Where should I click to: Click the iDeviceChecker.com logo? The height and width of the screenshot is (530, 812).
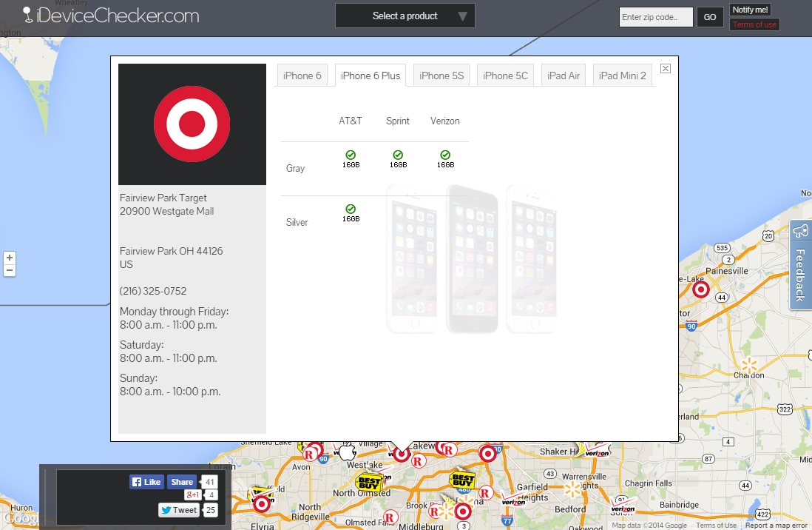tap(111, 15)
